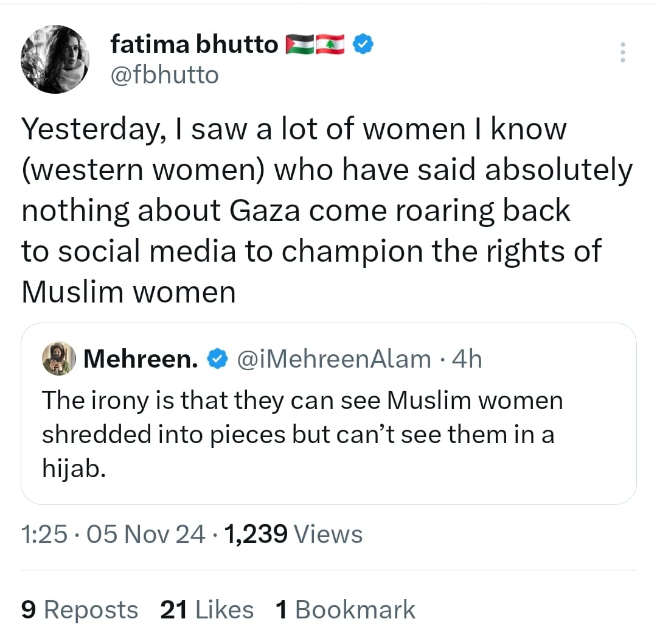
Task: Click the fatima bhutto display name
Action: pyautogui.click(x=194, y=44)
